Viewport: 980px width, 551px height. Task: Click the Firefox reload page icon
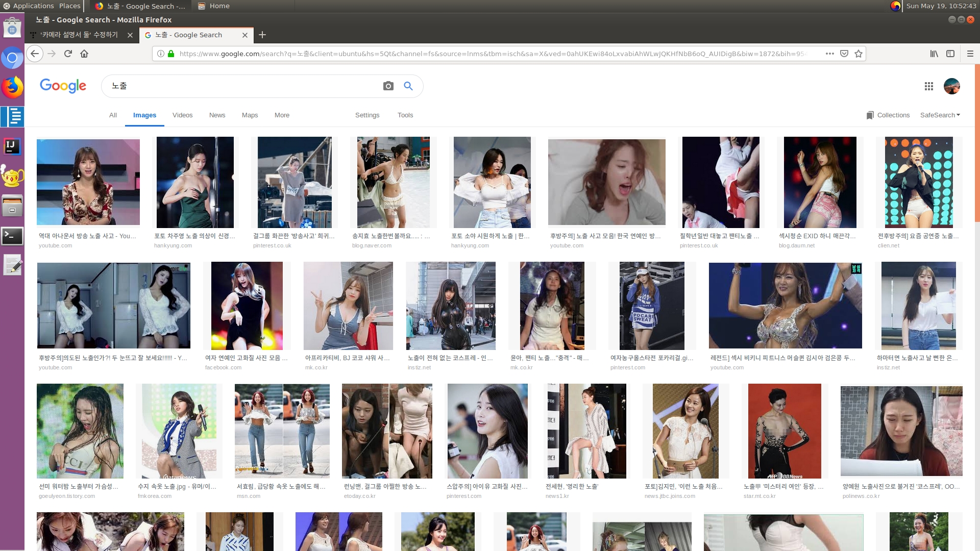(x=68, y=54)
